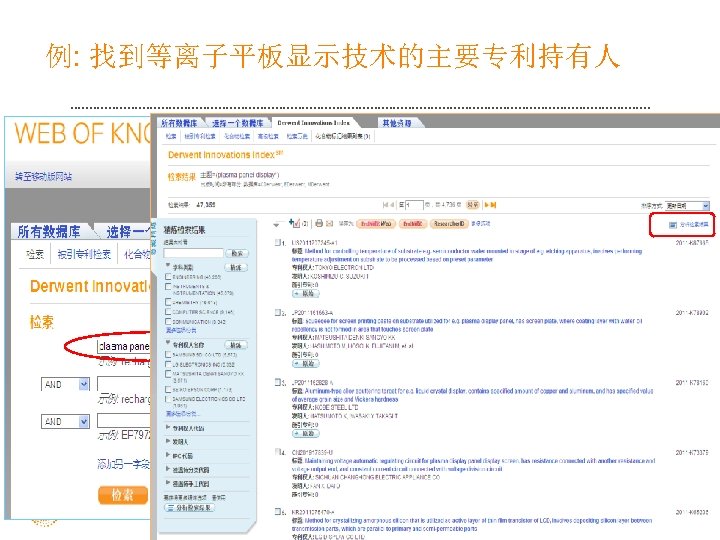Click 检索 button beside refine search box
The image size is (720, 540).
point(237,253)
